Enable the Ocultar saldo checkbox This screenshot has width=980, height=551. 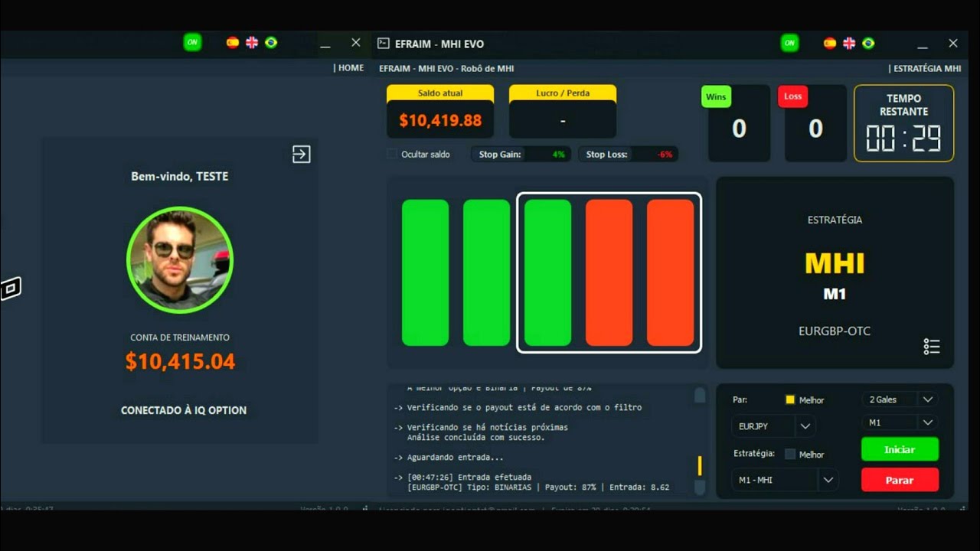point(393,154)
